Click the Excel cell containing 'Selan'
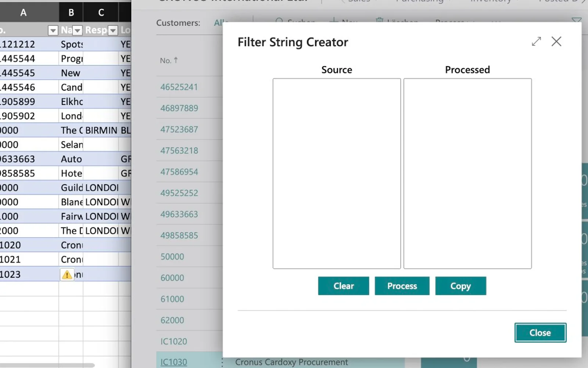Image resolution: width=588 pixels, height=368 pixels. click(x=71, y=145)
